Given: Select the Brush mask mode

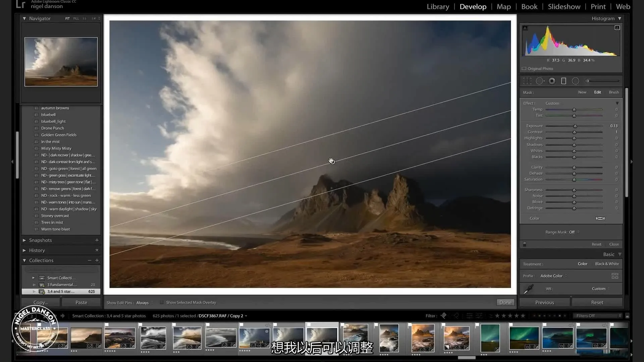Looking at the screenshot, I should [614, 92].
